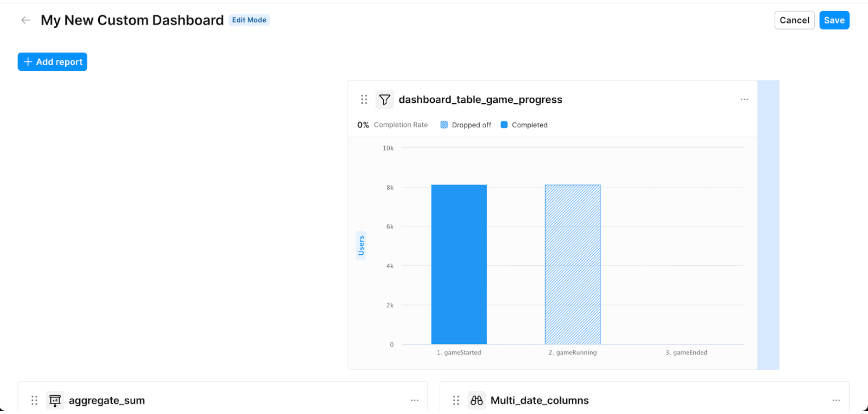Toggle the Completed legend series
This screenshot has width=868, height=414.
[524, 125]
